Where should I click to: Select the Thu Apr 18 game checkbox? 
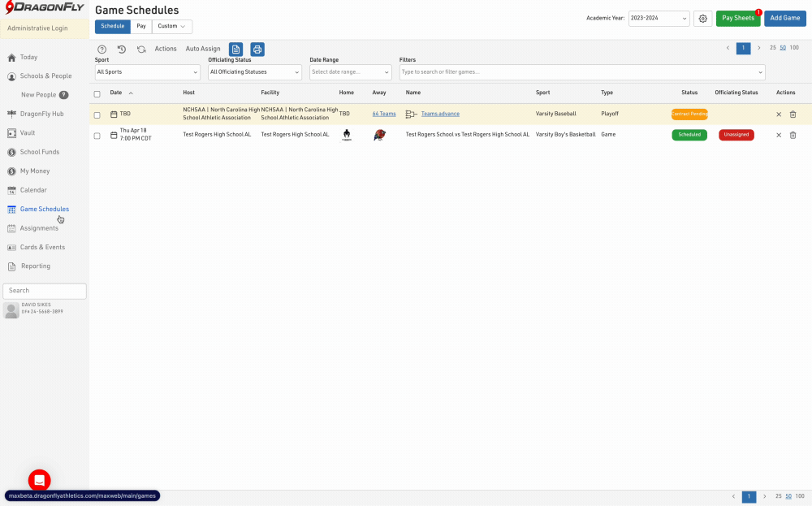tap(97, 135)
